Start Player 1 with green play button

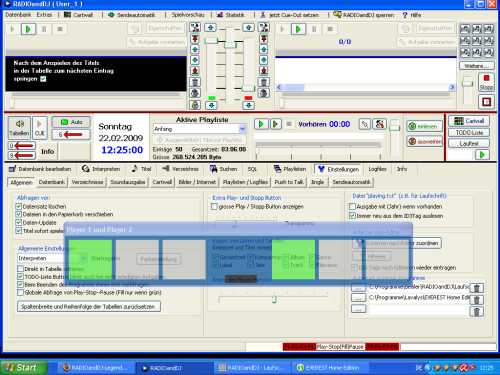[28, 29]
